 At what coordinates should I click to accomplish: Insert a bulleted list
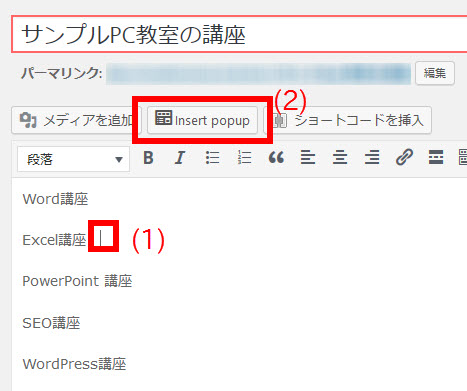[212, 158]
